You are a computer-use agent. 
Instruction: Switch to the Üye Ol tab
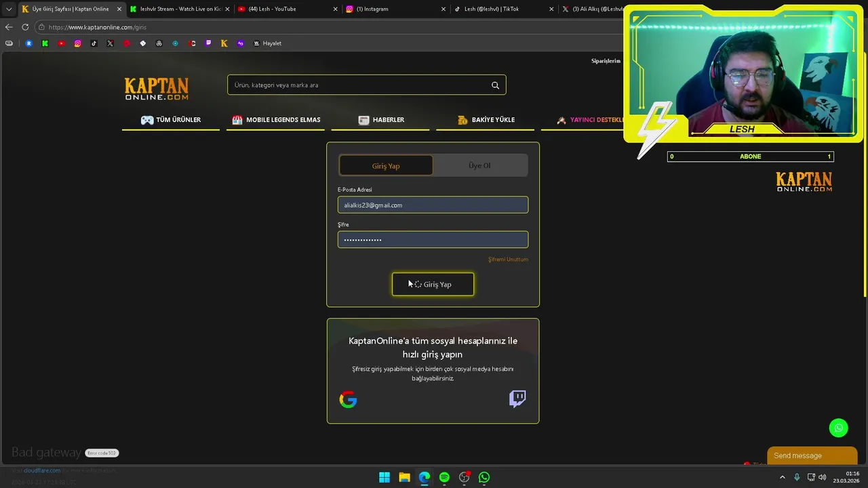(479, 165)
